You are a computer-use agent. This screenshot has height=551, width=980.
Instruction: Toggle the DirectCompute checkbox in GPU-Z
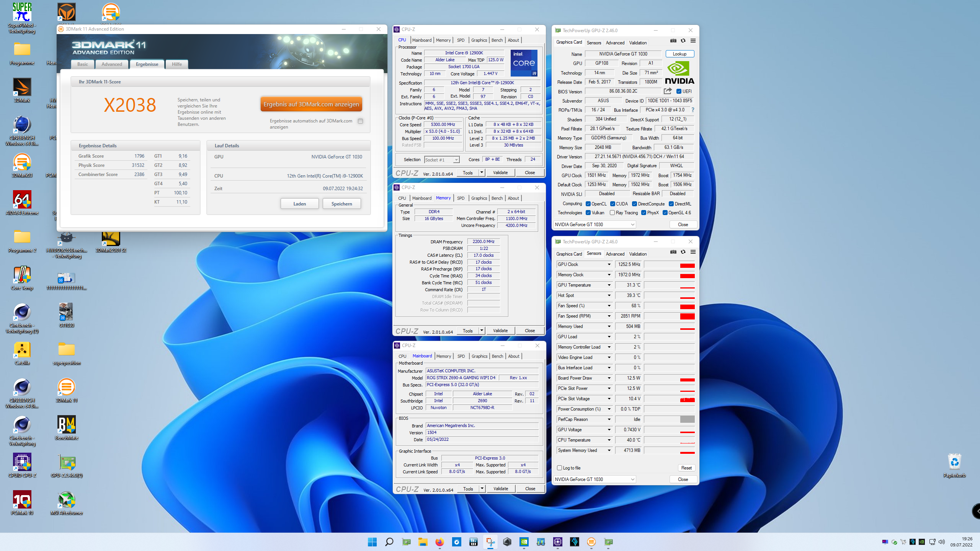(x=634, y=204)
